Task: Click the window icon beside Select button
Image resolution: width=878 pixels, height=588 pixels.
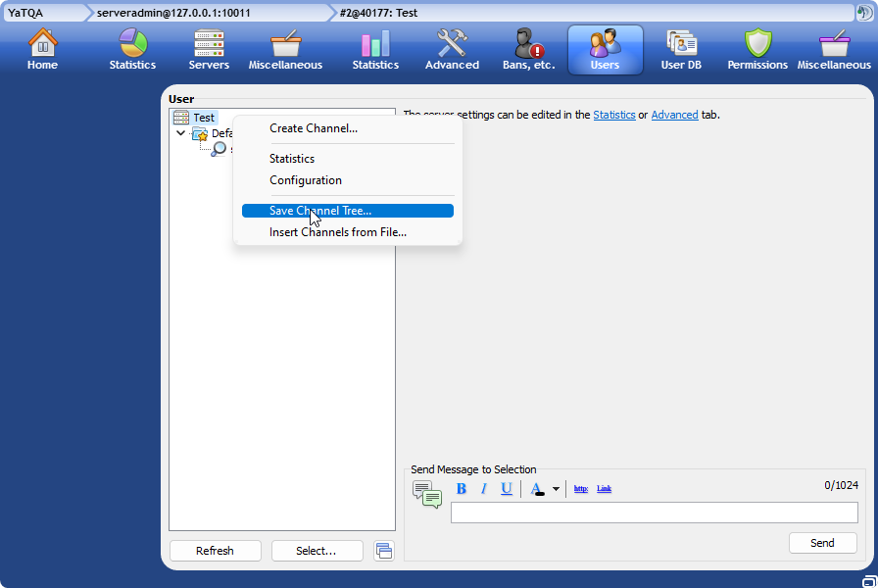Action: tap(384, 551)
